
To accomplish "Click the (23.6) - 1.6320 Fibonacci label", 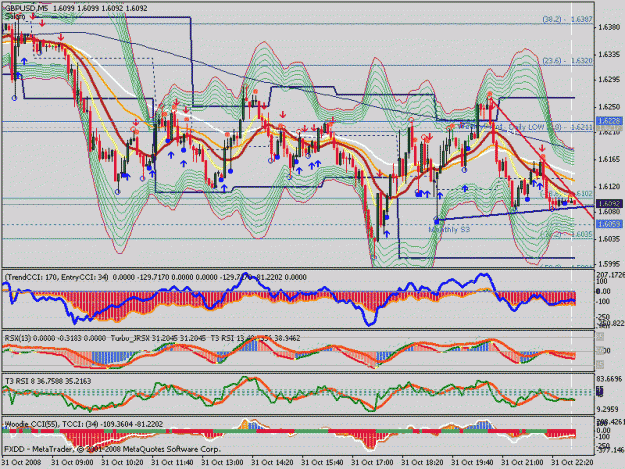I will [567, 61].
